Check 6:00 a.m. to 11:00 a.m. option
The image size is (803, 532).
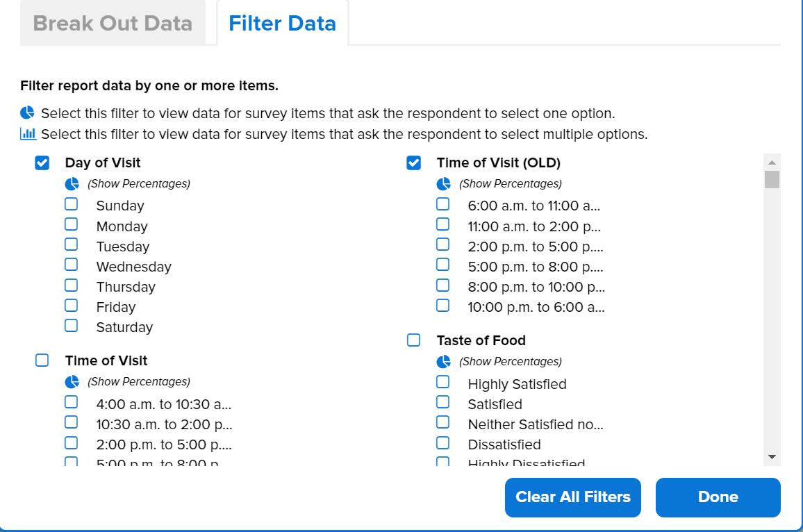pyautogui.click(x=443, y=204)
